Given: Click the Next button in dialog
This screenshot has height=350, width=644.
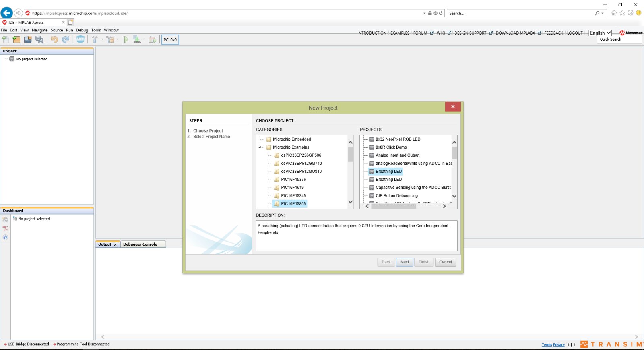Looking at the screenshot, I should coord(405,262).
